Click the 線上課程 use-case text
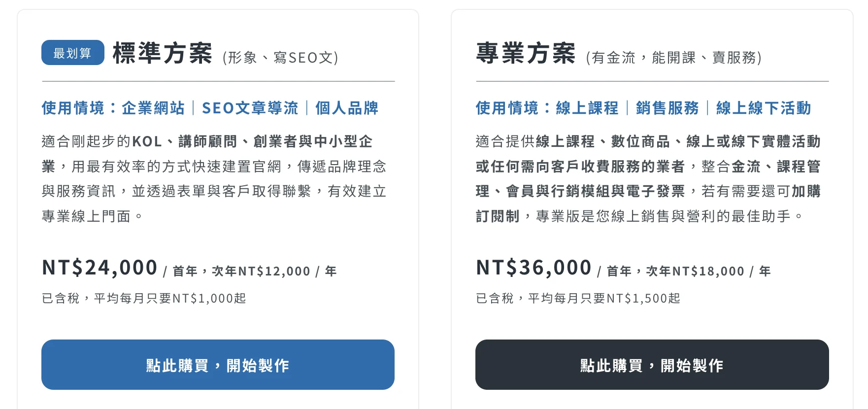The width and height of the screenshot is (868, 409). 587,108
